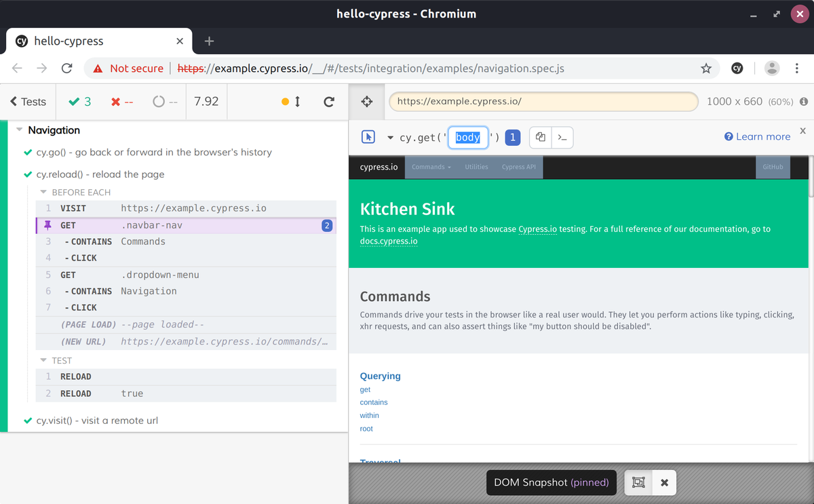Image resolution: width=814 pixels, height=504 pixels.
Task: Go back to the Tests list
Action: [28, 102]
